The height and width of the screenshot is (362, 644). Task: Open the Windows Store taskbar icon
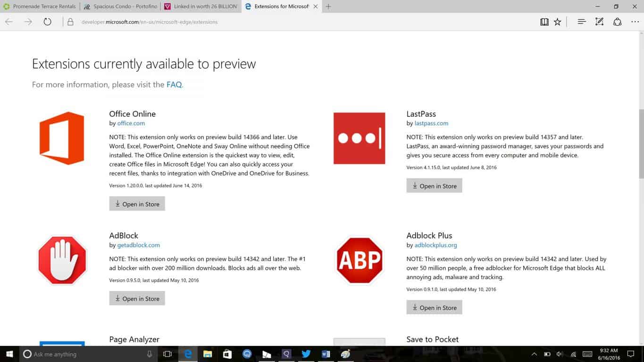[227, 354]
